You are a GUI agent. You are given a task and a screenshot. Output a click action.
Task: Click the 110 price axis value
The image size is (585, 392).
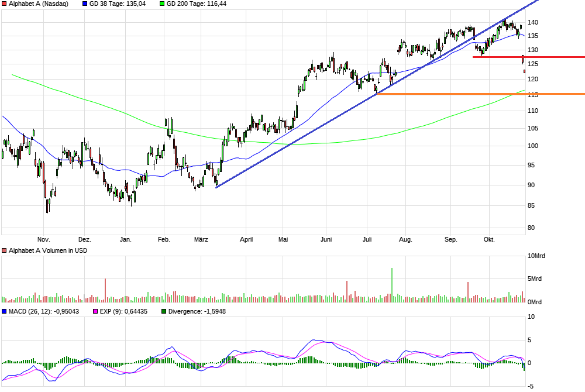coord(533,111)
